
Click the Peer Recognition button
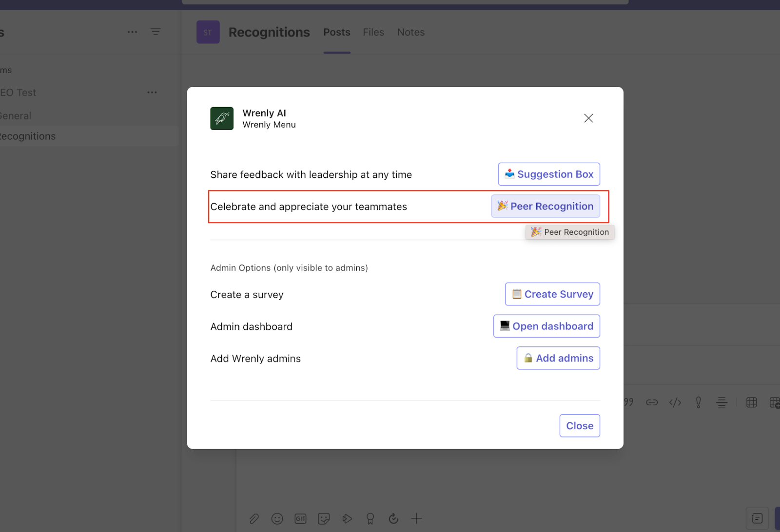point(546,206)
